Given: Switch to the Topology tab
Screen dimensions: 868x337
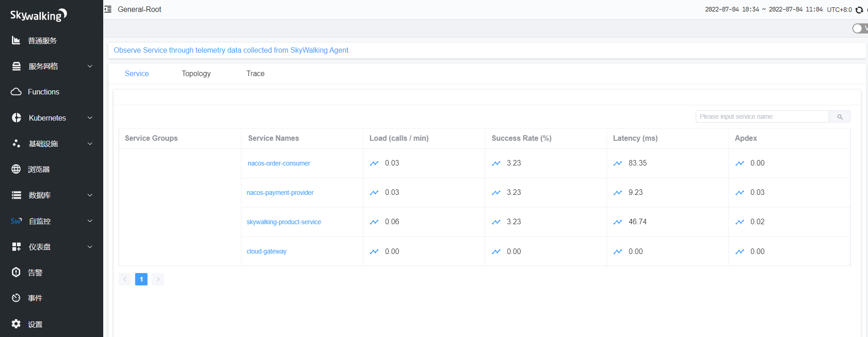Looking at the screenshot, I should [196, 73].
